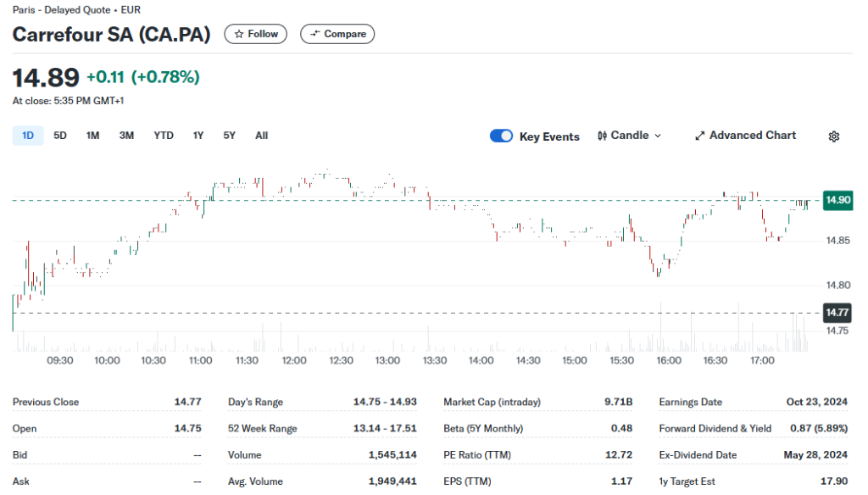The width and height of the screenshot is (868, 495).
Task: Disable the Key Events toggle
Action: [501, 136]
